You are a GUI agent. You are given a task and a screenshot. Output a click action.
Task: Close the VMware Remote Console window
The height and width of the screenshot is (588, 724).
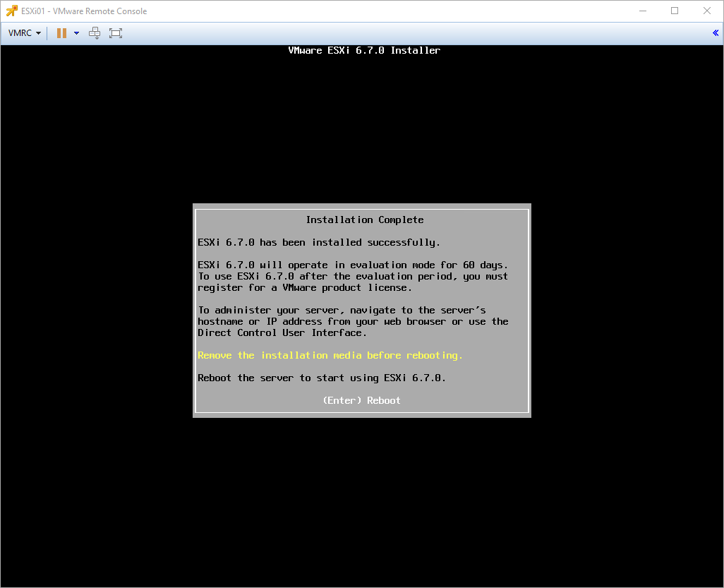(707, 11)
